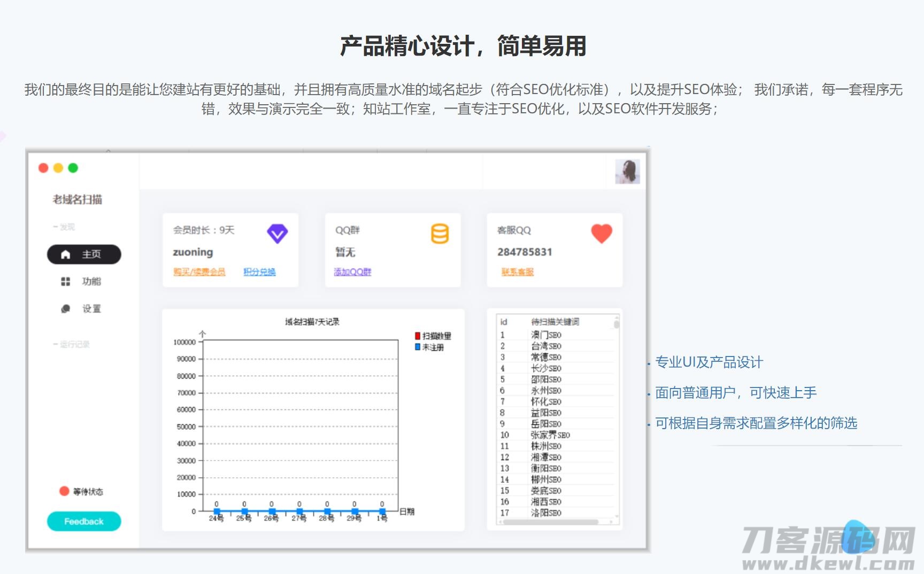Click the id column header

[x=504, y=322]
